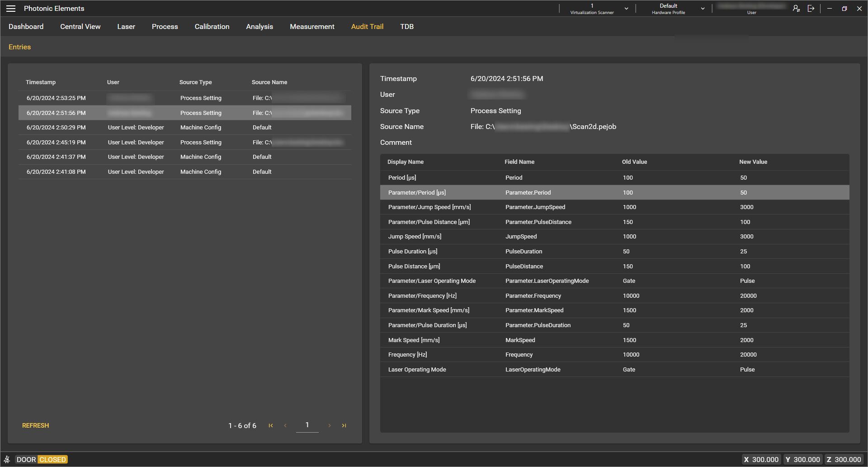The height and width of the screenshot is (467, 868).
Task: Open the Analysis tab
Action: pyautogui.click(x=259, y=27)
